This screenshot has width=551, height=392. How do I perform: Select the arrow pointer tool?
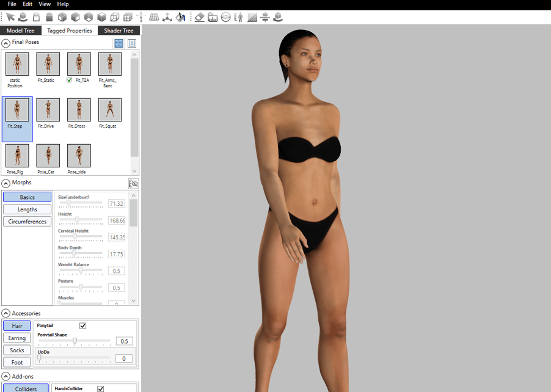click(x=10, y=17)
